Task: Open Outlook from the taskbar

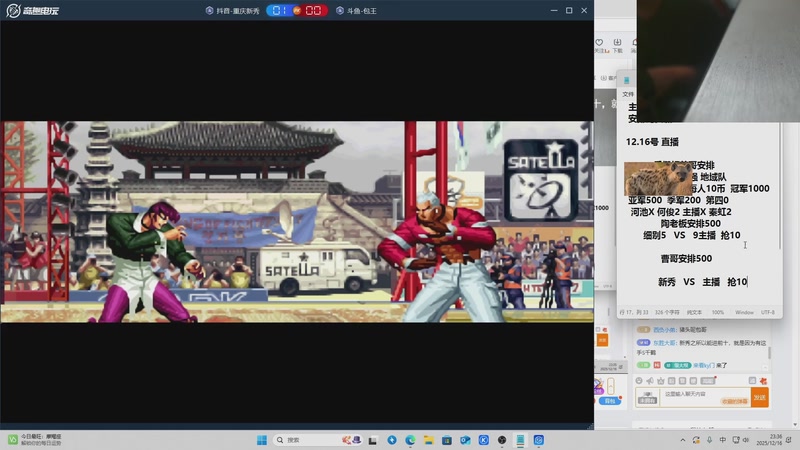Action: pos(465,440)
